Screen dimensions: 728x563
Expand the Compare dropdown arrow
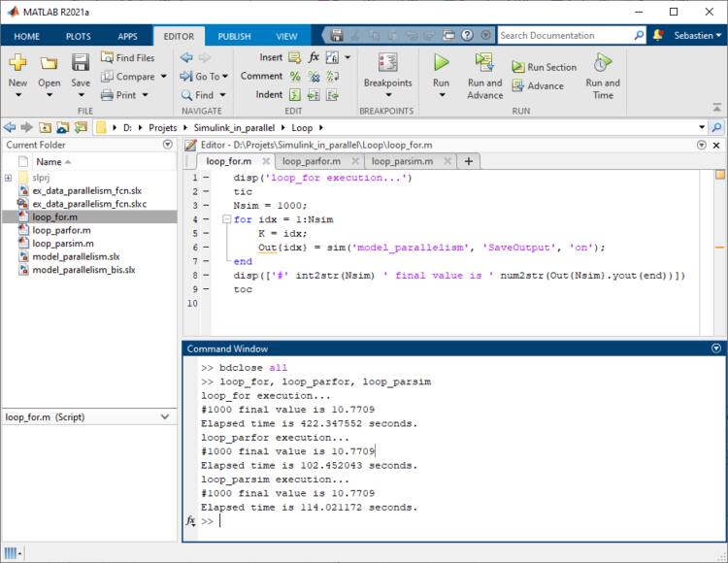click(x=164, y=76)
